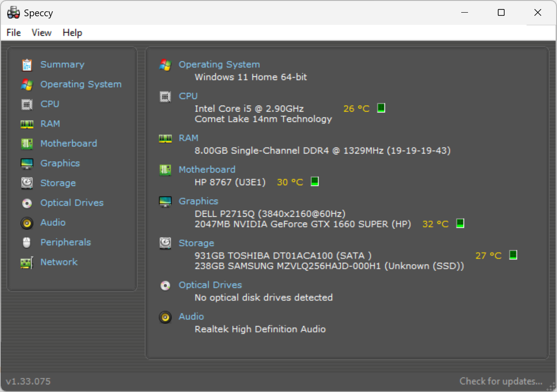Image resolution: width=557 pixels, height=392 pixels.
Task: Click the CPU chip icon in sidebar
Action: pos(27,104)
